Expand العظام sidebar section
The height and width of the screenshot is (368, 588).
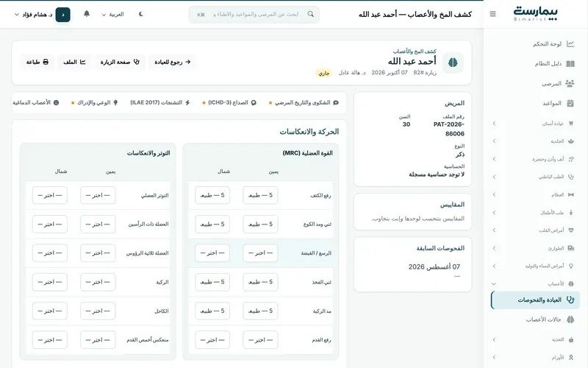(x=535, y=194)
